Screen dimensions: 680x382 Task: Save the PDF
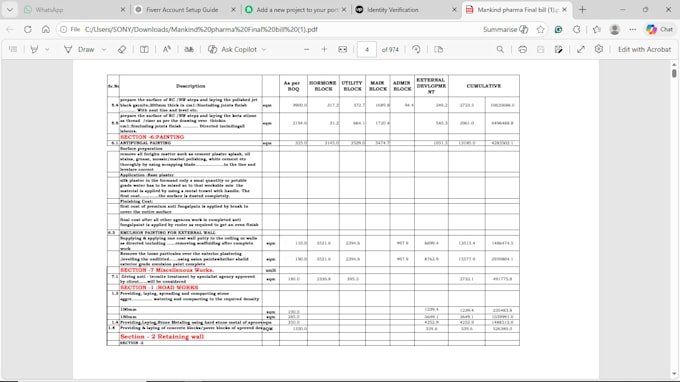540,49
